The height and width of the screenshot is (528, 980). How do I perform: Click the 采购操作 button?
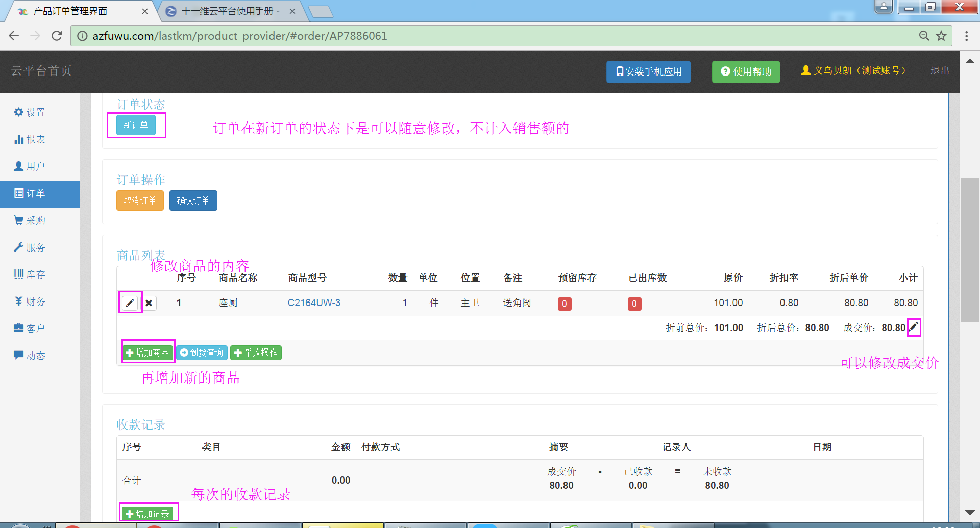(256, 353)
